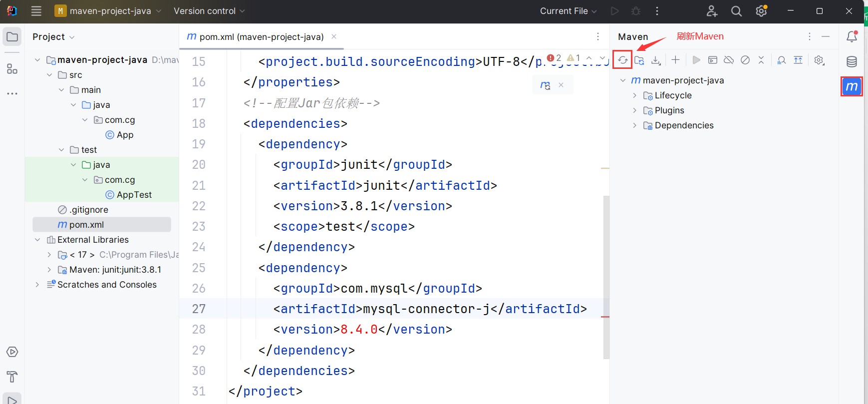
Task: Open Structure tool window
Action: point(12,68)
